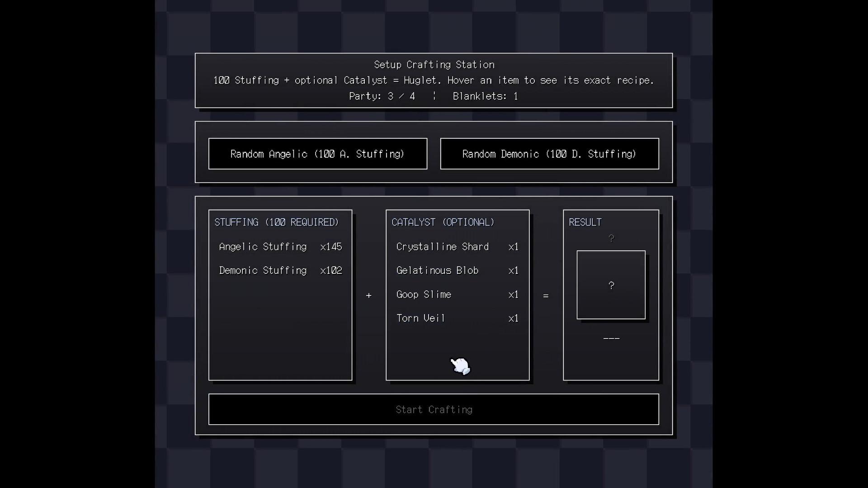The width and height of the screenshot is (868, 488).
Task: Select Angelic Stuffing x145
Action: tap(280, 247)
